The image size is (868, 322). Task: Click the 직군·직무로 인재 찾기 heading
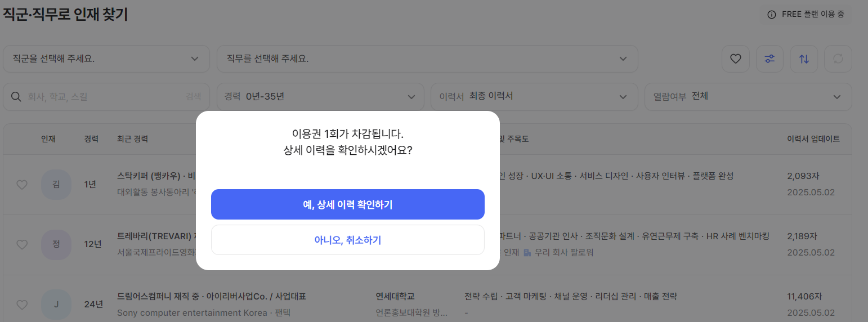65,14
